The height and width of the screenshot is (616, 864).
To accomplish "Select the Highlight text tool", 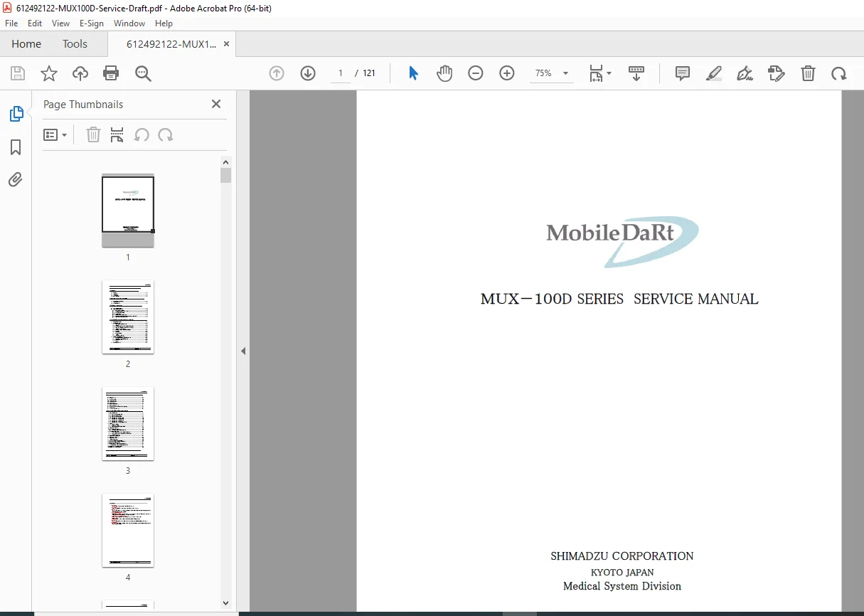I will pyautogui.click(x=714, y=73).
